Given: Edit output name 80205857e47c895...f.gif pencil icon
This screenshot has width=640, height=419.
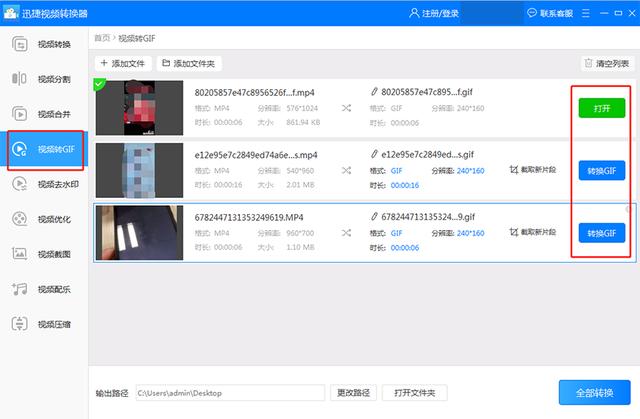Looking at the screenshot, I should point(374,92).
